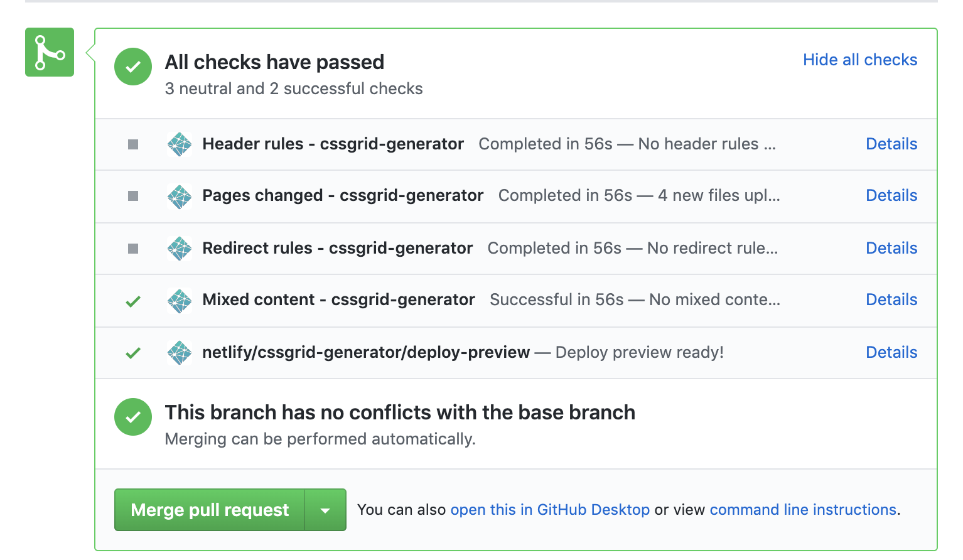Viewport: 963px width, 560px height.
Task: Click the neutral status square for Header rules
Action: [132, 144]
